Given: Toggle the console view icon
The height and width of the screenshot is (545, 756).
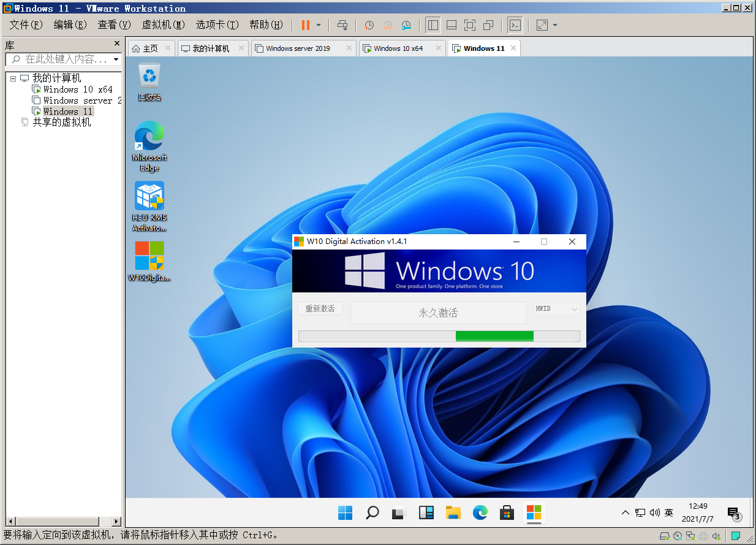Looking at the screenshot, I should click(515, 25).
